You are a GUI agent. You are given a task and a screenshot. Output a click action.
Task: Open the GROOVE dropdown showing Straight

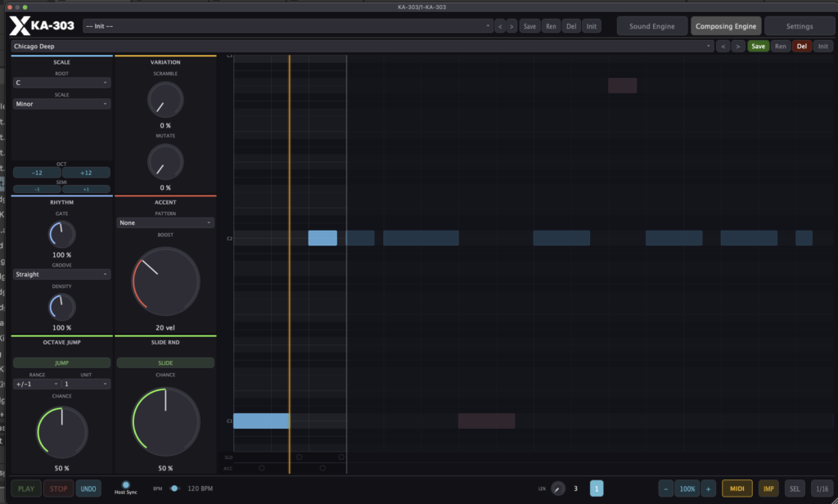point(61,274)
